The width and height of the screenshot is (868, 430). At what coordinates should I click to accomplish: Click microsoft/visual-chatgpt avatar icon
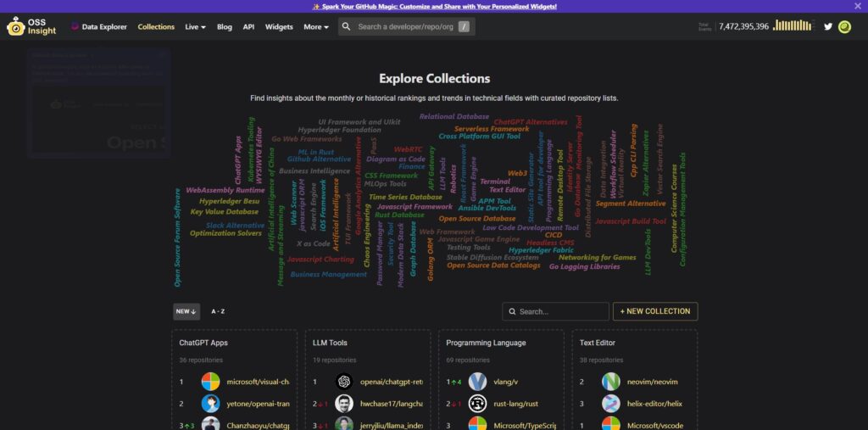pos(210,382)
